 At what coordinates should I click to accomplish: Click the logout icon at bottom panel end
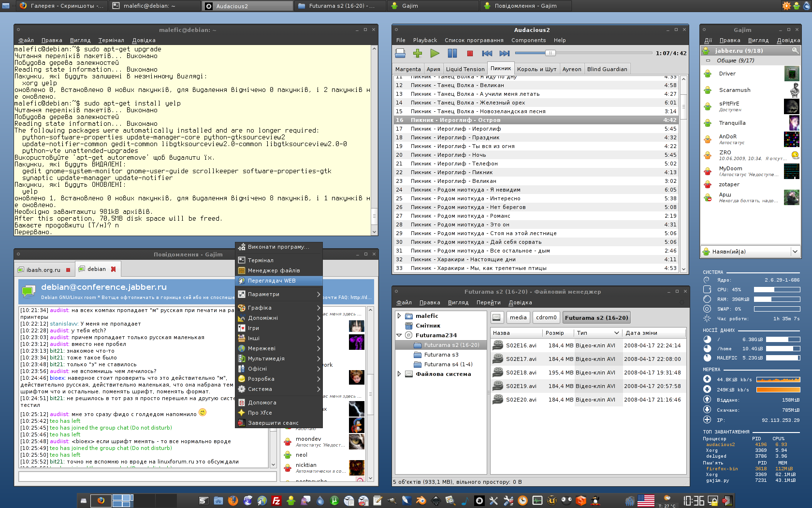[x=728, y=501]
